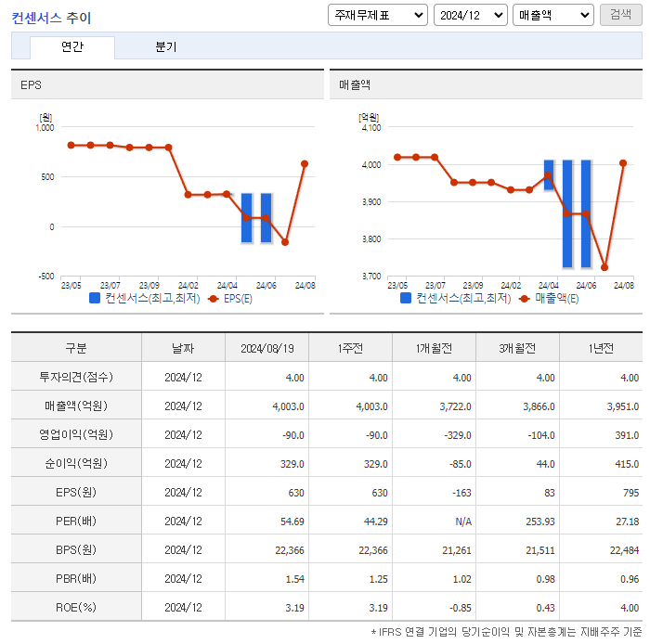The width and height of the screenshot is (650, 644).
Task: Open the 2024/12 period dropdown
Action: [471, 16]
